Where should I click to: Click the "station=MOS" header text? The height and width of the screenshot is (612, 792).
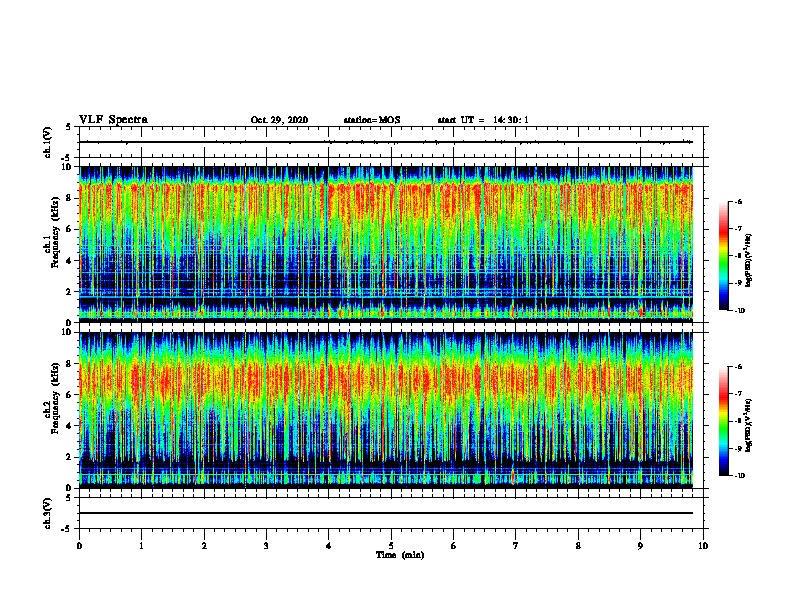(x=372, y=120)
